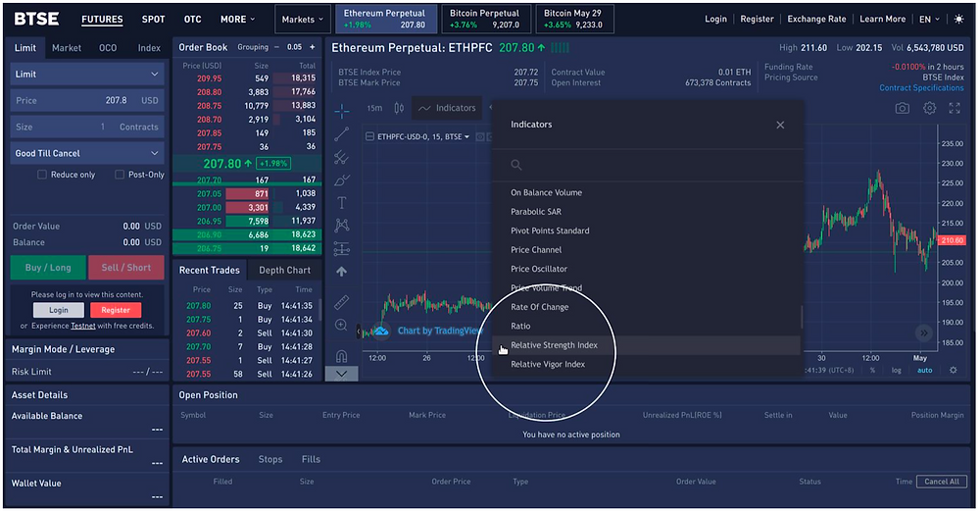Take a chart snapshot with camera icon

point(902,108)
